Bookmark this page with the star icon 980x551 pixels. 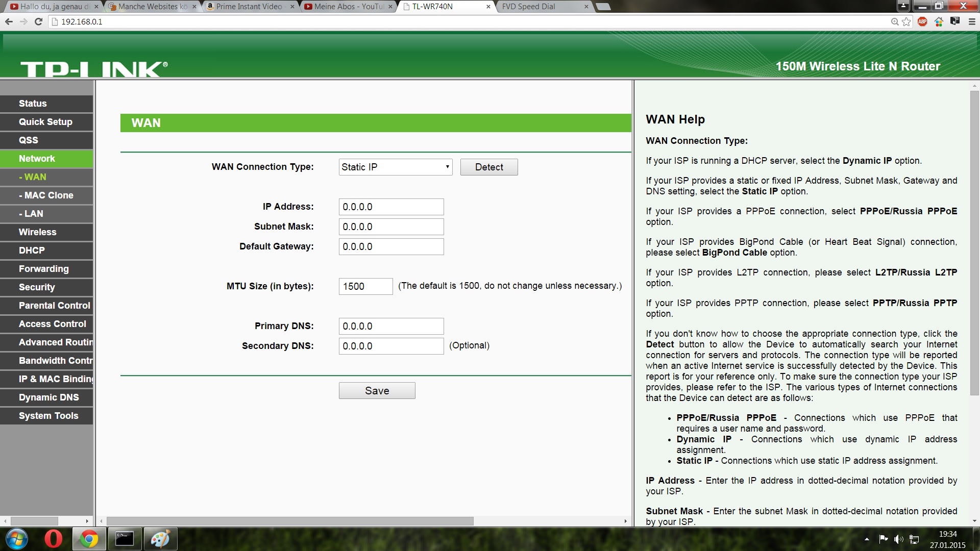point(906,21)
